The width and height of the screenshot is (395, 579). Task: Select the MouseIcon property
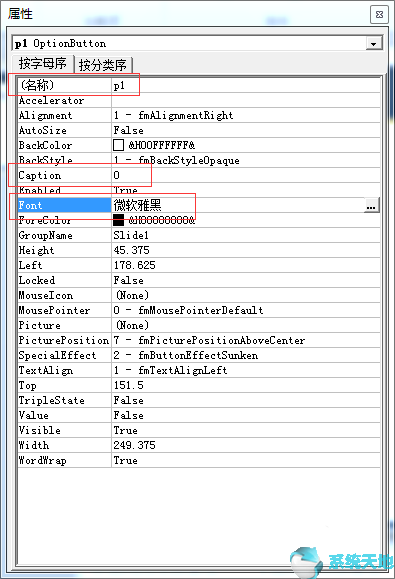[65, 295]
